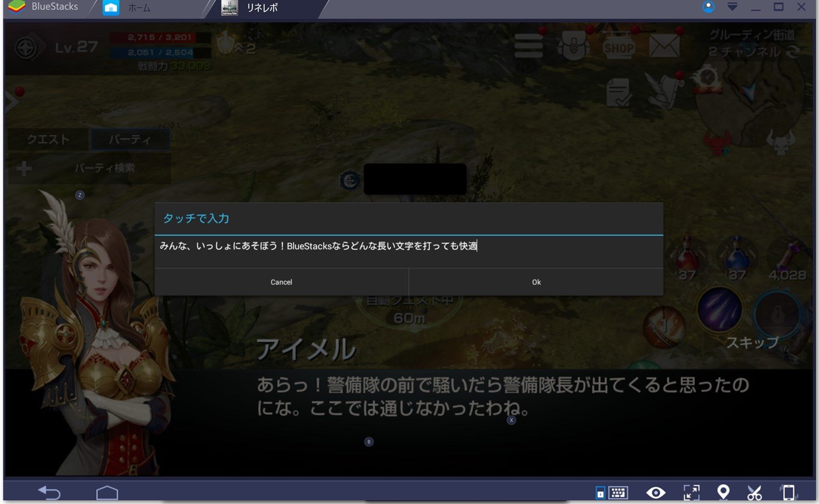Viewport: 819px width, 504px height.
Task: Click the buff icon beside ^2
Action: coord(226,43)
